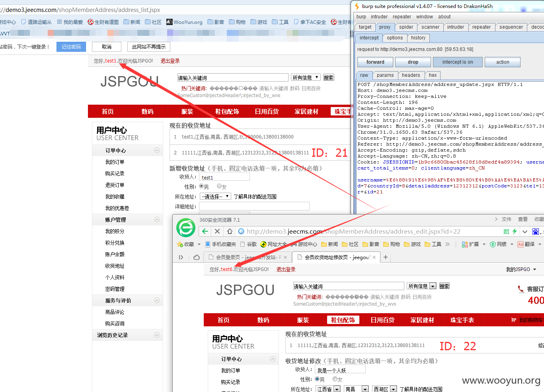Collapse the 浏览历史记录 sidebar section
The width and height of the screenshot is (544, 392).
click(x=157, y=335)
